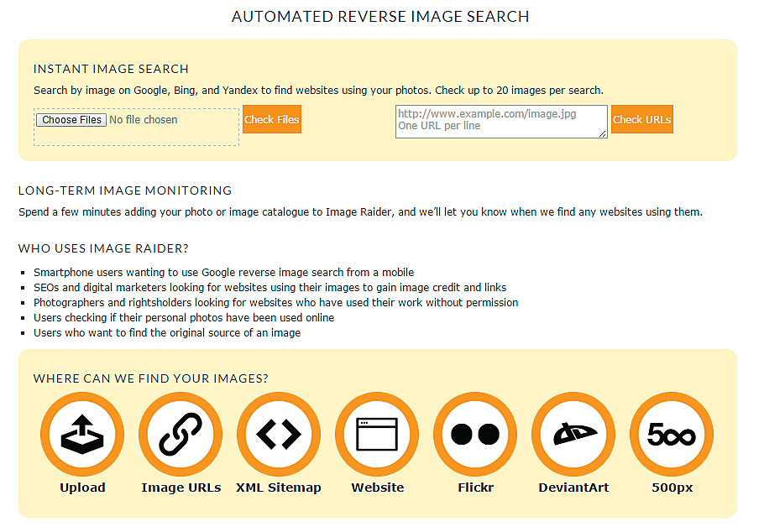Click the 'Instant Image Search' heading
This screenshot has width=764, height=532.
tap(111, 69)
